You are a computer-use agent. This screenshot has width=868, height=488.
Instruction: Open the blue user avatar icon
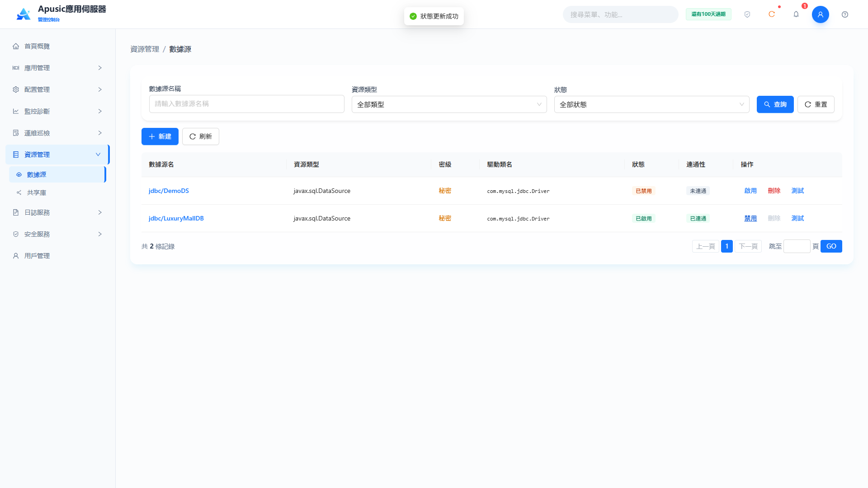[x=821, y=14]
